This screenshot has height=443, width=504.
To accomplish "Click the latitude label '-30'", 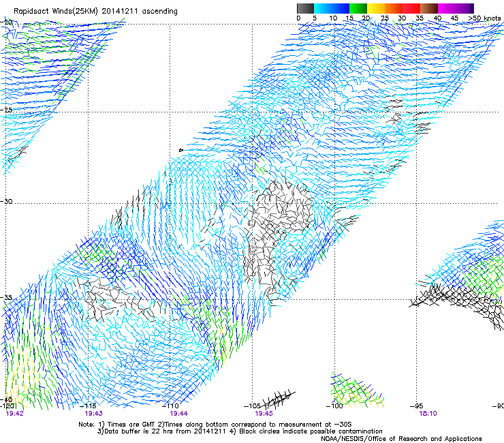I will click(x=6, y=201).
